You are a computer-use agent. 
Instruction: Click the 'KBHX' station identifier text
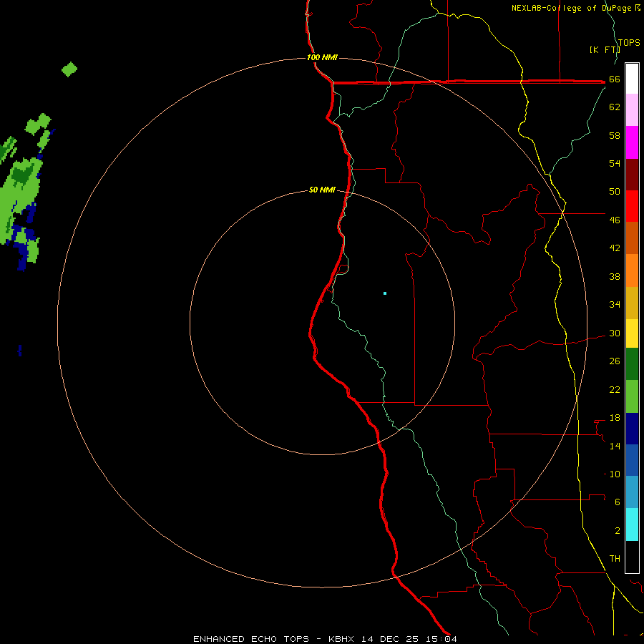pos(341,639)
